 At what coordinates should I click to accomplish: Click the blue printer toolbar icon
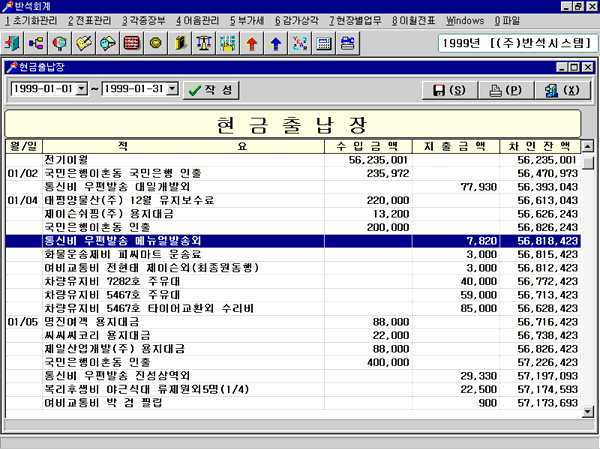347,43
